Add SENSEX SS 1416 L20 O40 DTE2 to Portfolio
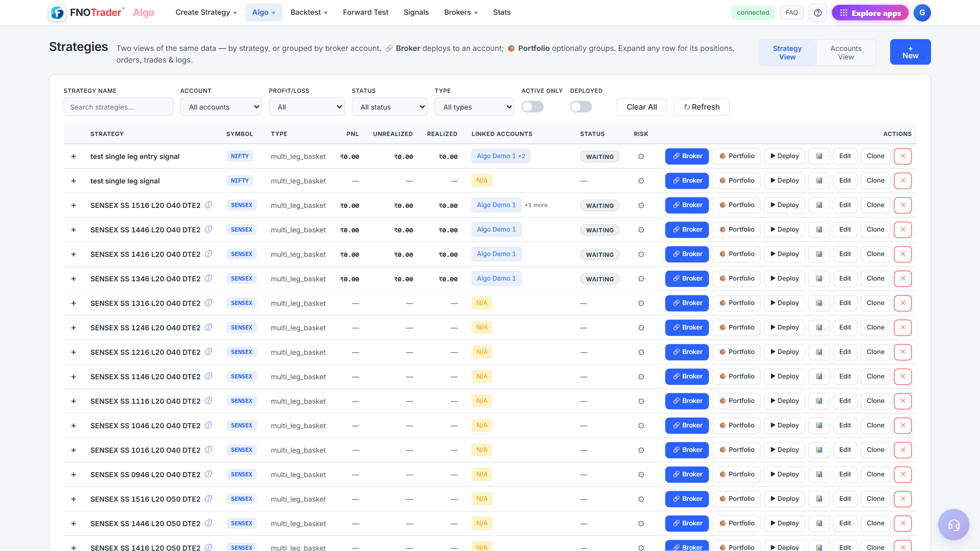Viewport: 980px width, 551px height. pos(736,254)
